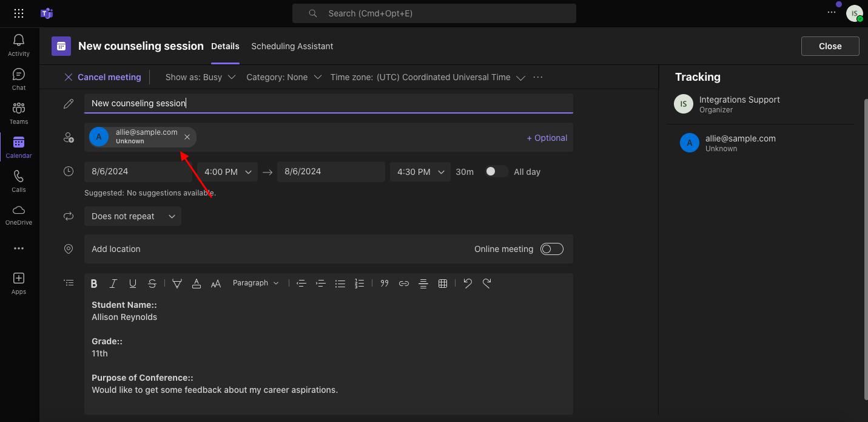868x422 pixels.
Task: Open OneDrive from the left rail
Action: pyautogui.click(x=19, y=215)
